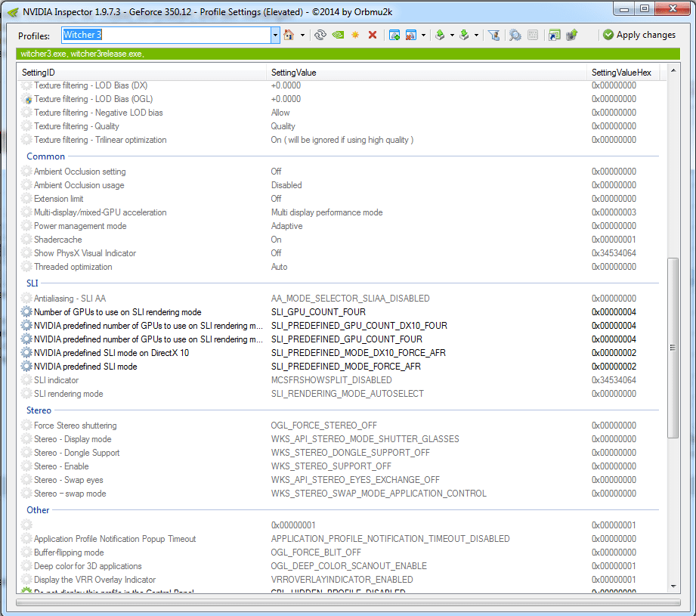Click WKS_STEREO_DONGLE_SUPPORT_OFF value

coord(350,453)
